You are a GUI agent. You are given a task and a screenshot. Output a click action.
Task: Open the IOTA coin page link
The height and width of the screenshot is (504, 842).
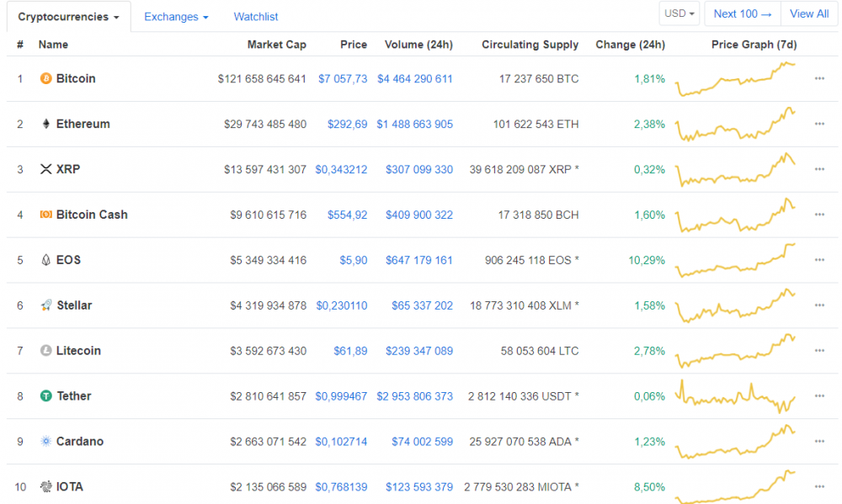click(x=70, y=487)
